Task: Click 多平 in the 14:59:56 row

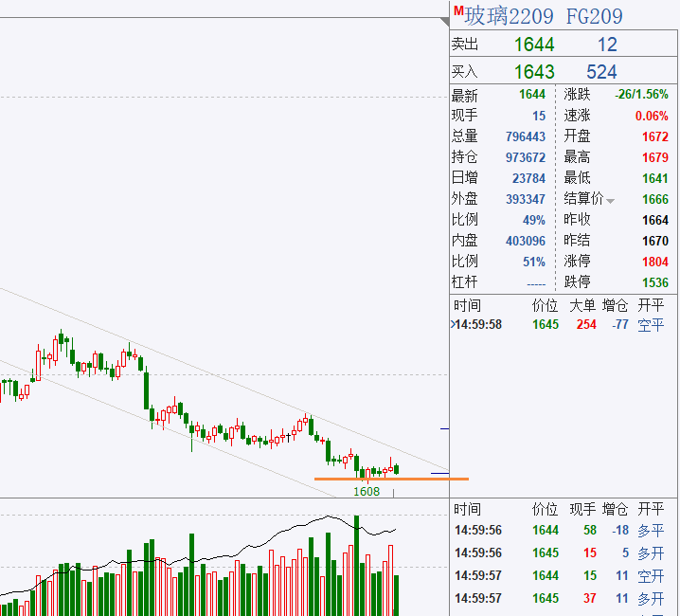Action: pos(651,530)
